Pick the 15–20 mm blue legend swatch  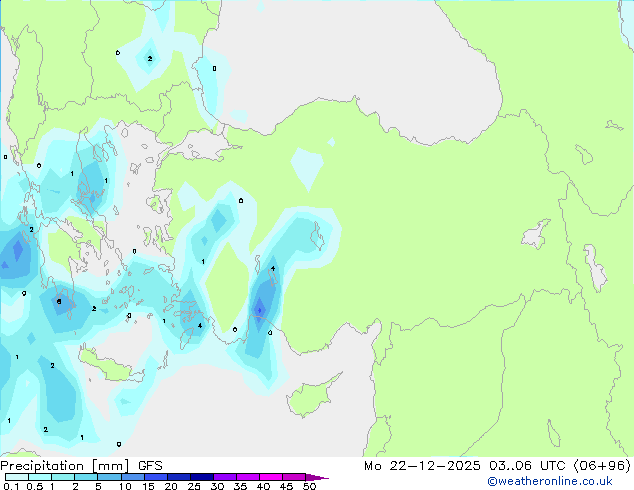pyautogui.click(x=155, y=477)
